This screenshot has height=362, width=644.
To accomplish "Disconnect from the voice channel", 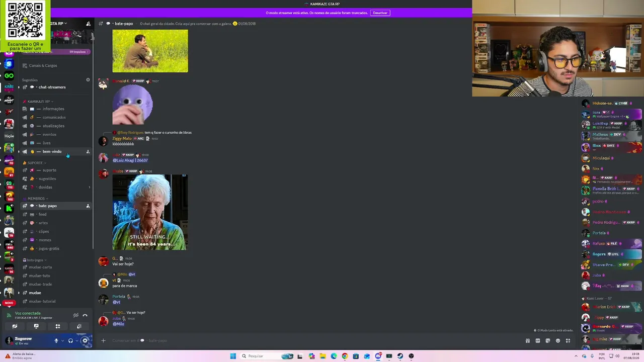I will [85, 315].
